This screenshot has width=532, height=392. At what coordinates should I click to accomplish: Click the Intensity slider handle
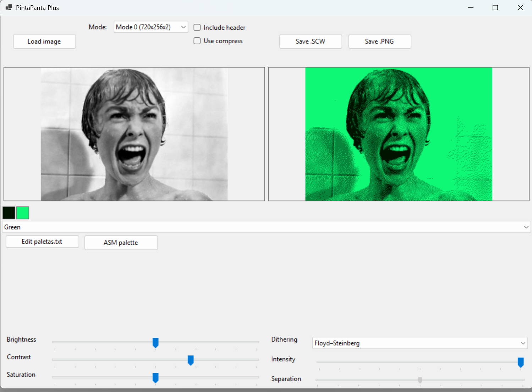521,362
